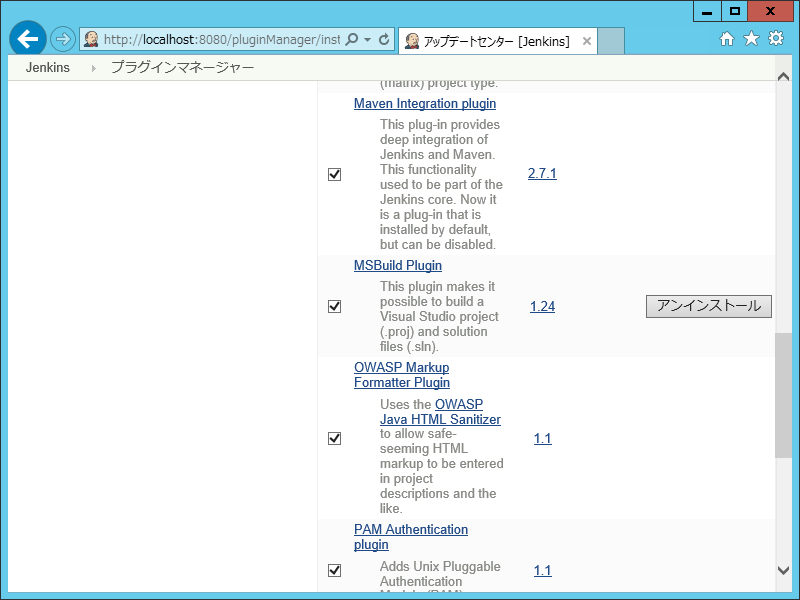The height and width of the screenshot is (600, 800).
Task: Open the PAM Authentication plugin link
Action: pos(411,537)
